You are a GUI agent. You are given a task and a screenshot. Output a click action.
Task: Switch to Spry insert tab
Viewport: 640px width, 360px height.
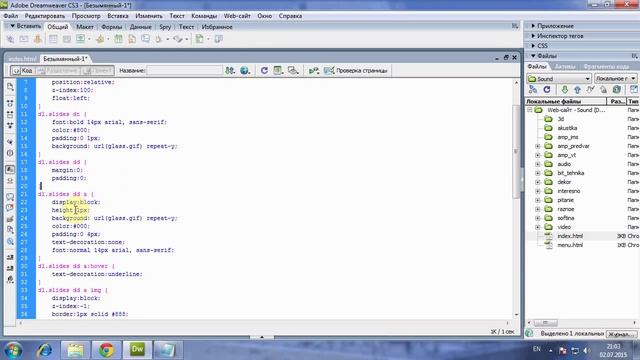(165, 27)
